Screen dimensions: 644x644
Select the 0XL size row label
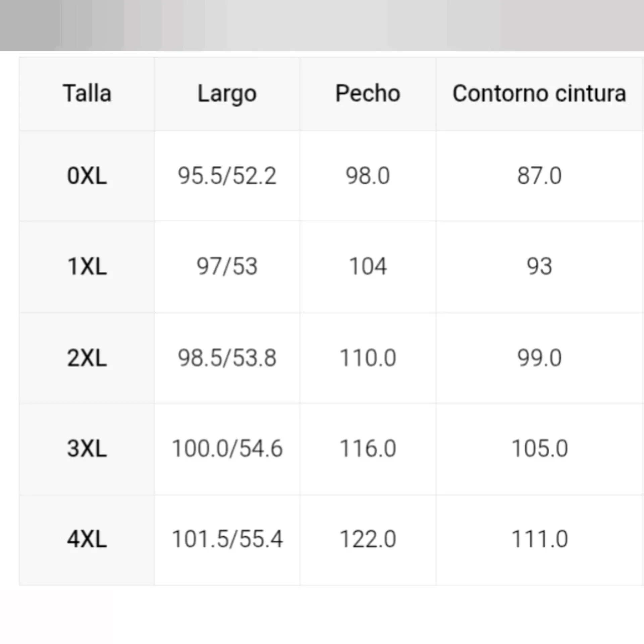point(87,176)
